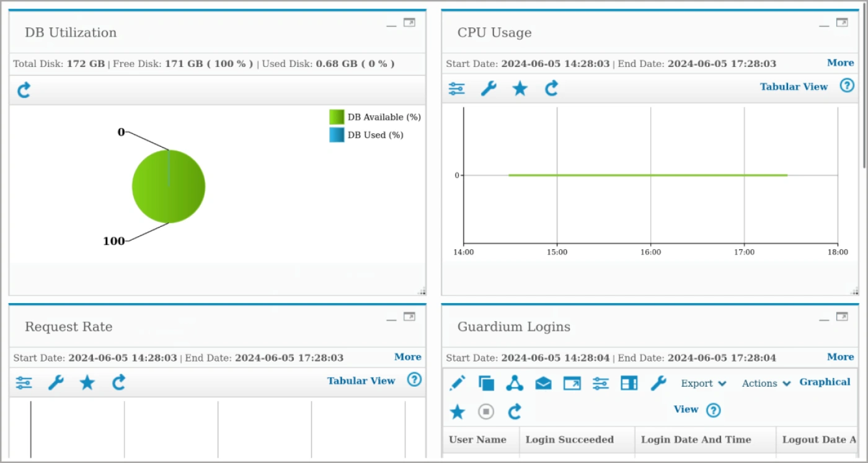Click More link in CPU Usage
This screenshot has width=868, height=463.
coord(841,63)
